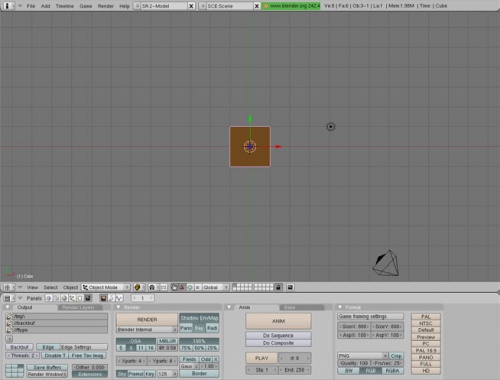Toggle the Ray tracing button

[199, 328]
